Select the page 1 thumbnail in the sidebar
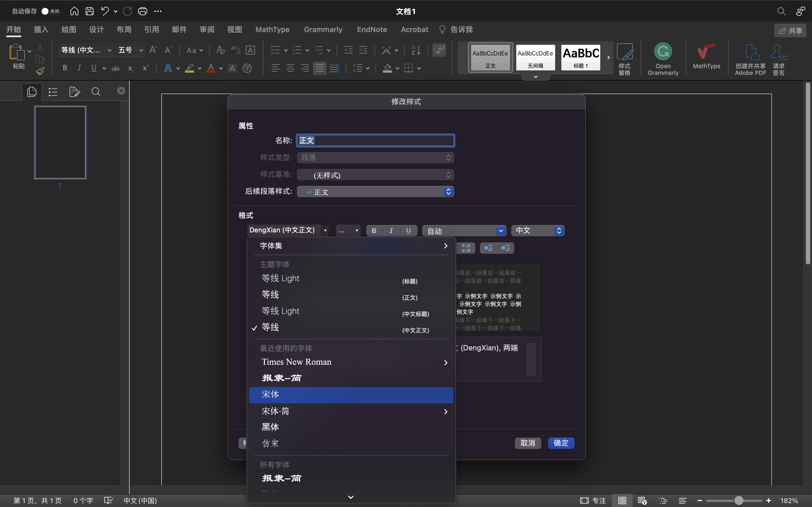This screenshot has height=507, width=812. pos(60,142)
